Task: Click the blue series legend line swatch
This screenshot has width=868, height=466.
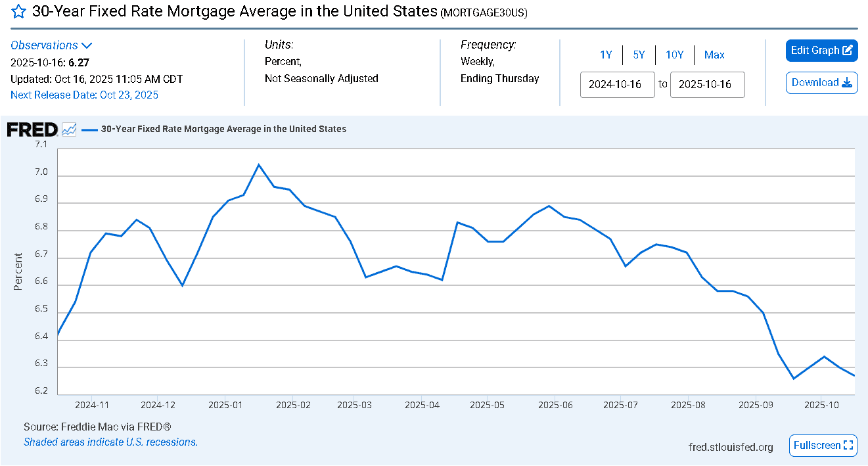Action: pyautogui.click(x=89, y=129)
